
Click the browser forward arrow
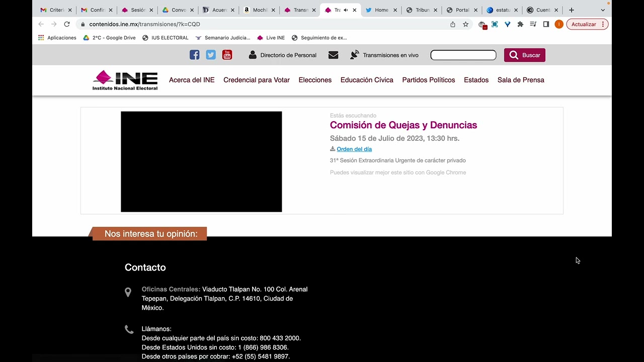pyautogui.click(x=54, y=24)
